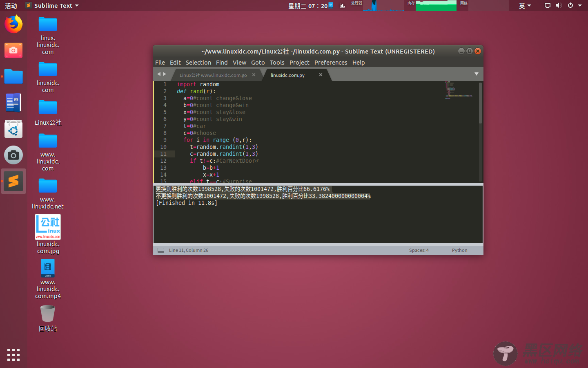Change indentation via Spaces: 4

(x=419, y=250)
